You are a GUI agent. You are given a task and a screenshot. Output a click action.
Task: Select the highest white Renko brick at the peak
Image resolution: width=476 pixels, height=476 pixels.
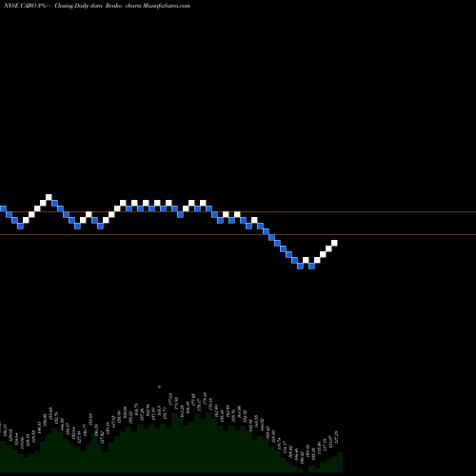(x=49, y=197)
